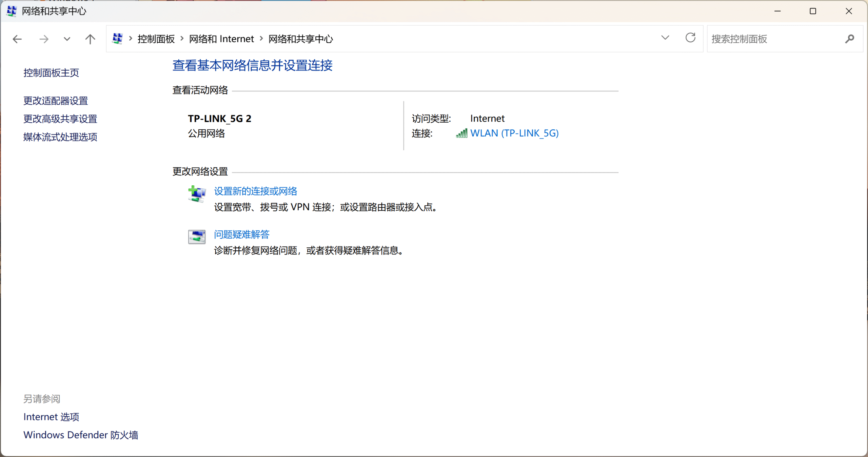The width and height of the screenshot is (868, 457).
Task: Open Internet 选项 at the bottom
Action: (x=51, y=417)
